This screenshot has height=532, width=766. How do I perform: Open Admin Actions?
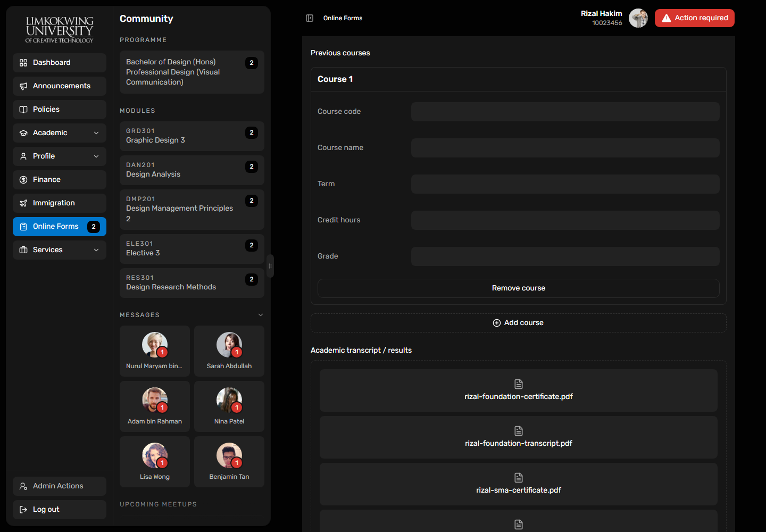pos(60,486)
